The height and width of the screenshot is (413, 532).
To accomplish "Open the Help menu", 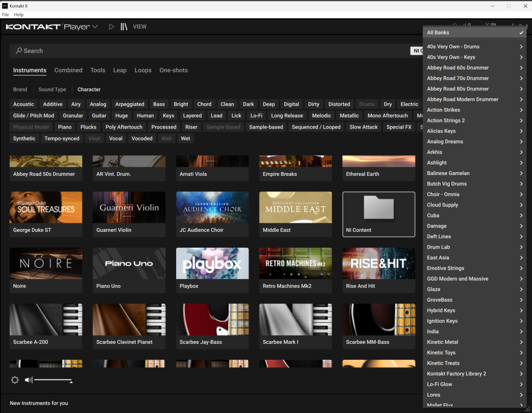I will 19,14.
